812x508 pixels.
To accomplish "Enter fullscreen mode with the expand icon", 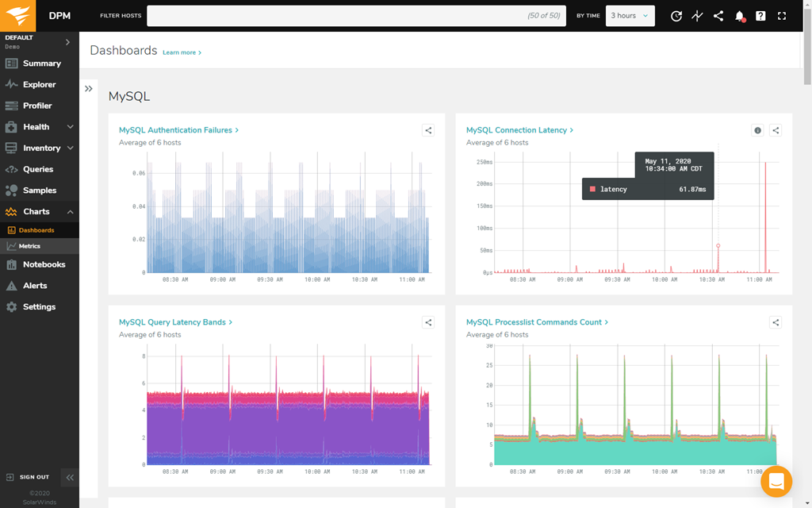I will click(781, 15).
